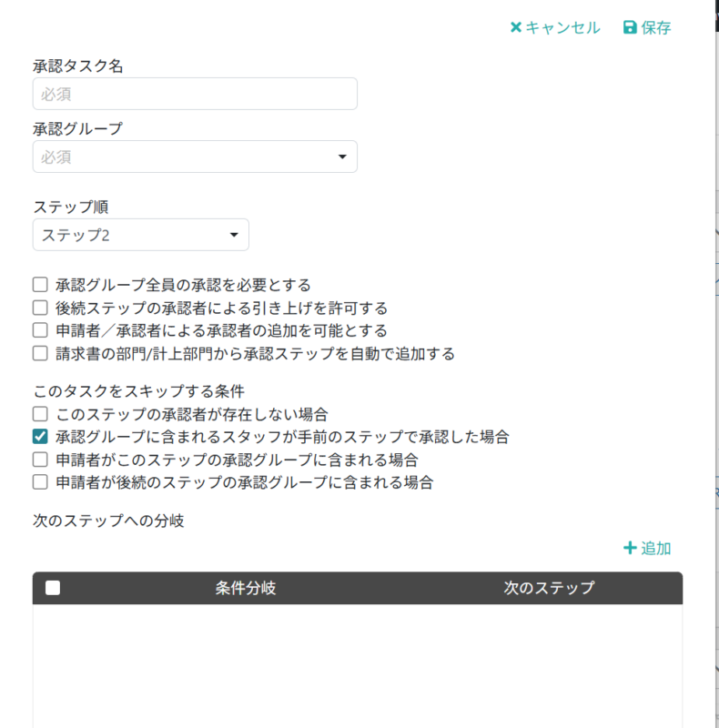Click the 追加 add branch button
Viewport: 719px width, 728px height.
tap(647, 549)
